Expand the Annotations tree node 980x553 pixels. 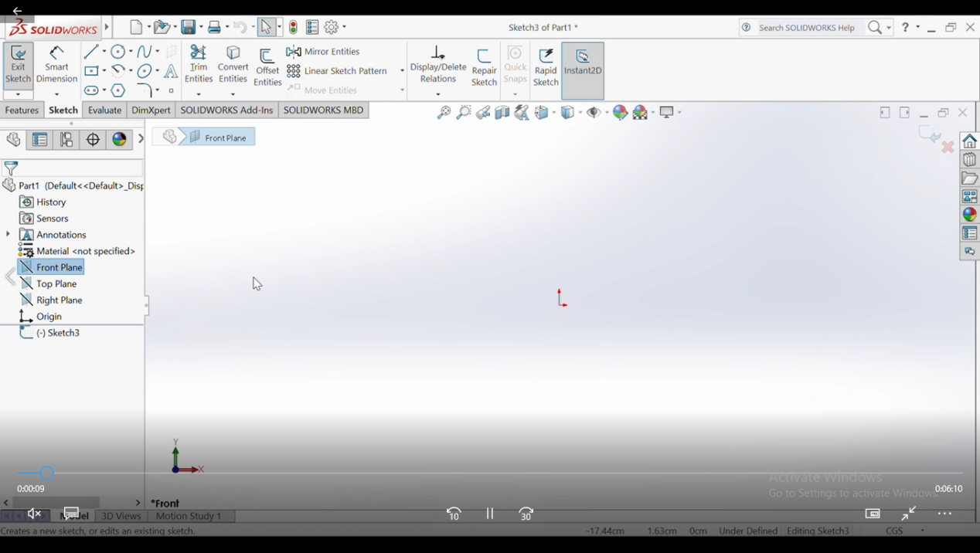pyautogui.click(x=9, y=234)
